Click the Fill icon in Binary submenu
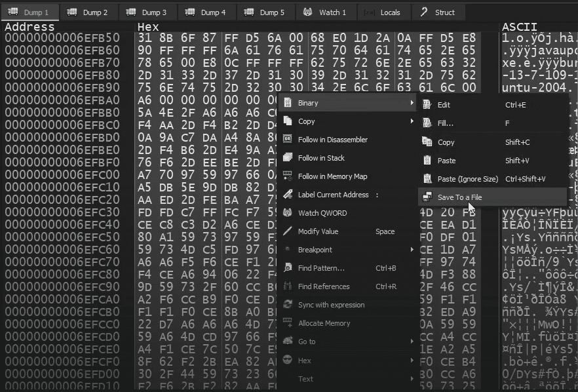The image size is (578, 392). coord(427,123)
